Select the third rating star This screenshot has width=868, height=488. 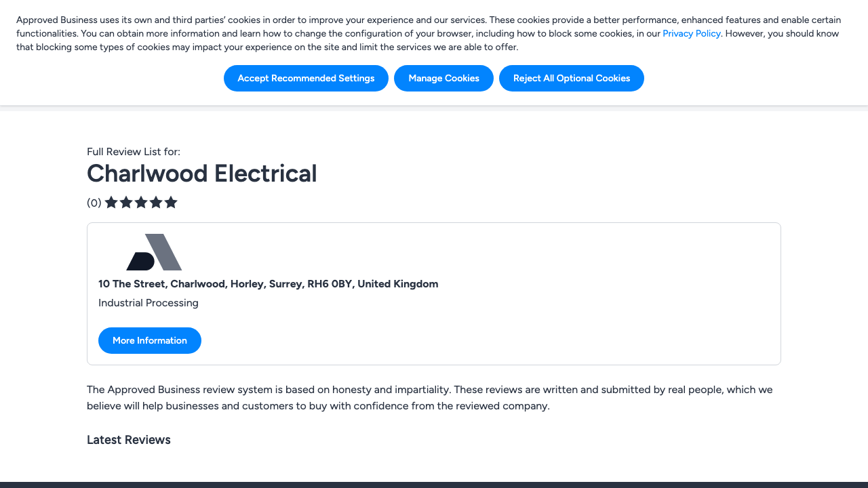coord(141,202)
